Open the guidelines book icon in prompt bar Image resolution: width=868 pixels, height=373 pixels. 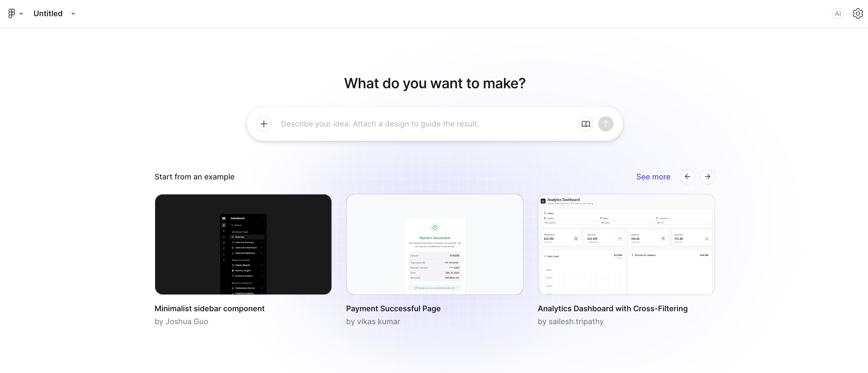tap(586, 124)
